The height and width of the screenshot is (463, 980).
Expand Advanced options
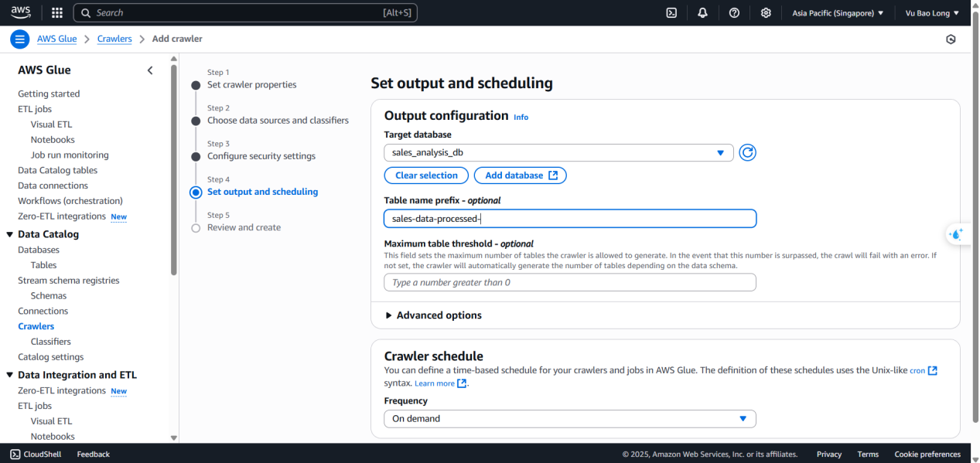[433, 315]
